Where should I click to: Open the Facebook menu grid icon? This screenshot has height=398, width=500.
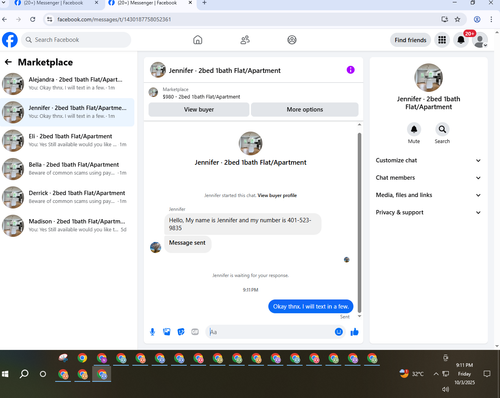pos(442,40)
